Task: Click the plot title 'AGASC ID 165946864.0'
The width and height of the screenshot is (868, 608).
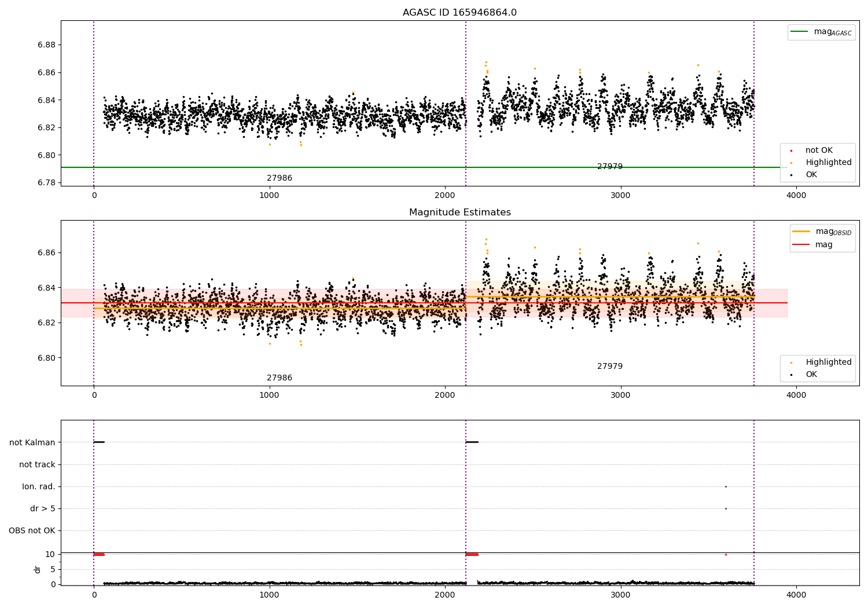Action: coord(459,13)
